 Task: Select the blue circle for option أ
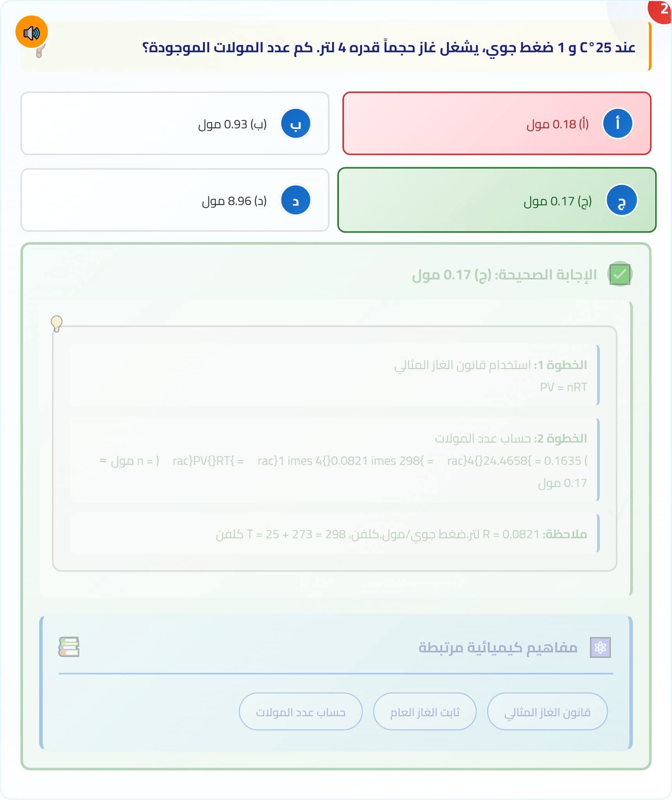click(x=617, y=124)
